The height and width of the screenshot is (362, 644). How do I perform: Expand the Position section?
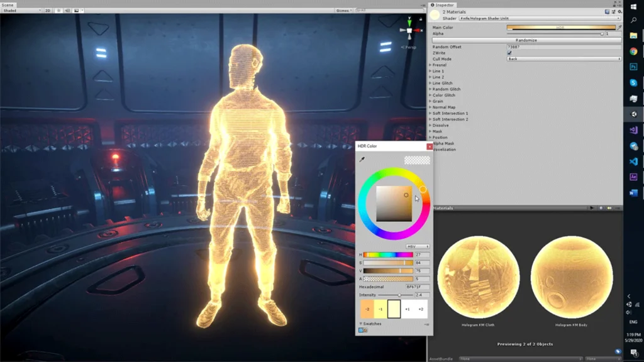pyautogui.click(x=438, y=138)
